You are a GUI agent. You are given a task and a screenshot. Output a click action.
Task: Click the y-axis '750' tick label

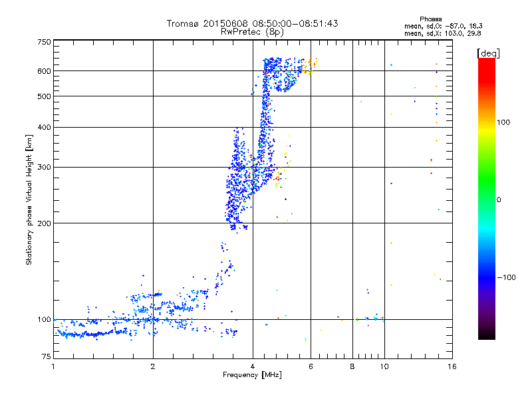tap(44, 42)
